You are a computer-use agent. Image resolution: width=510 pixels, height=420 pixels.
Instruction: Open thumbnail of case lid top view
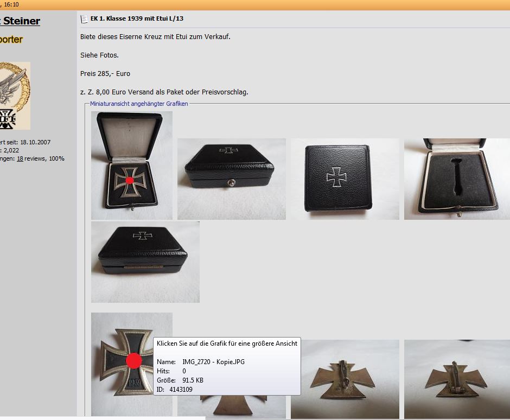pyautogui.click(x=345, y=179)
